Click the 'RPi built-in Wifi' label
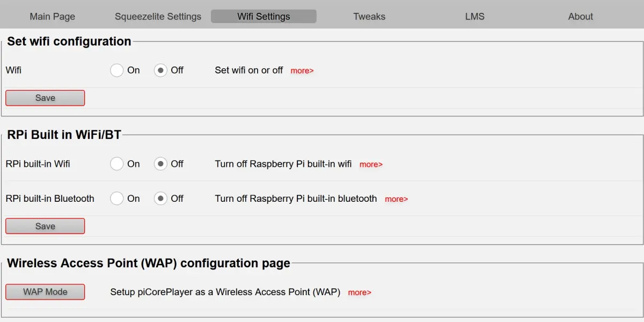The height and width of the screenshot is (322, 644). coord(38,164)
